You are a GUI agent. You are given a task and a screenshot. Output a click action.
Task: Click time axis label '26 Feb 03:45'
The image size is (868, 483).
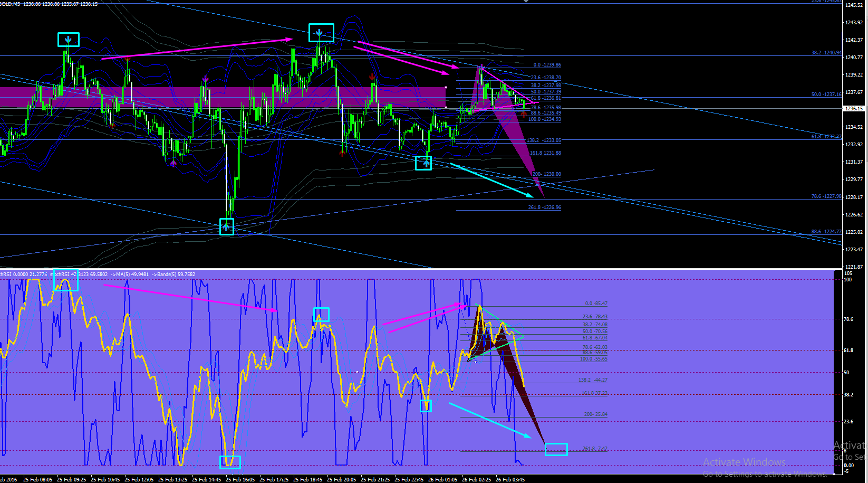click(510, 480)
